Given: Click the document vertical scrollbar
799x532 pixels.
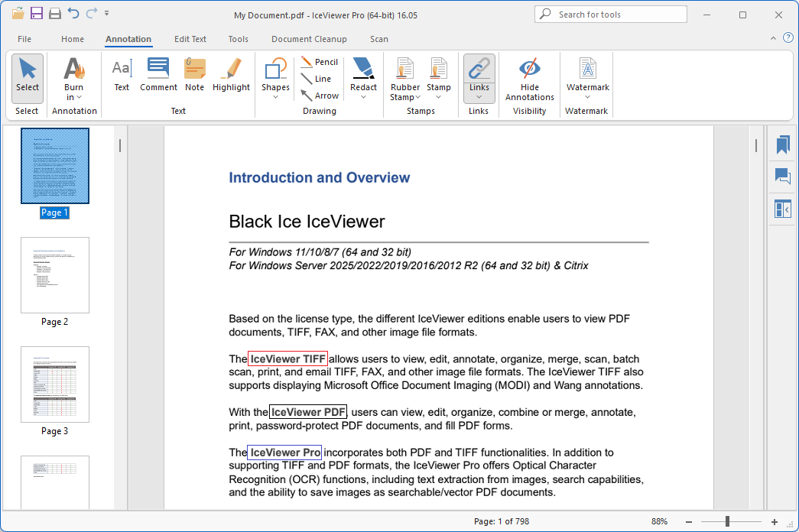Looking at the screenshot, I should (x=756, y=146).
